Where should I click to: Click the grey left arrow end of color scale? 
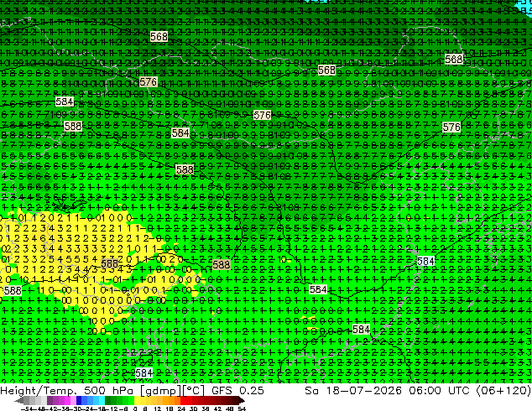18,400
